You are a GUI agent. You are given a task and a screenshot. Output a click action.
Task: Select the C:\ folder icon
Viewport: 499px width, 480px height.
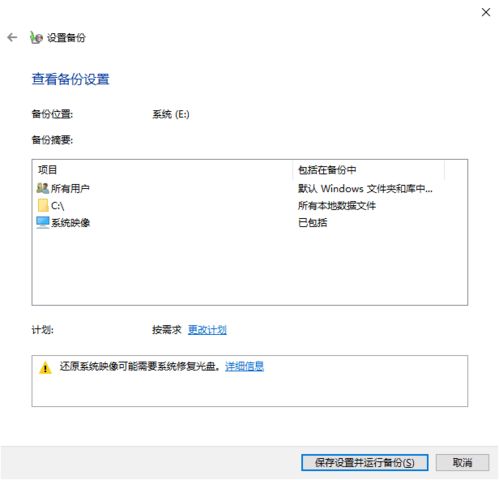43,205
